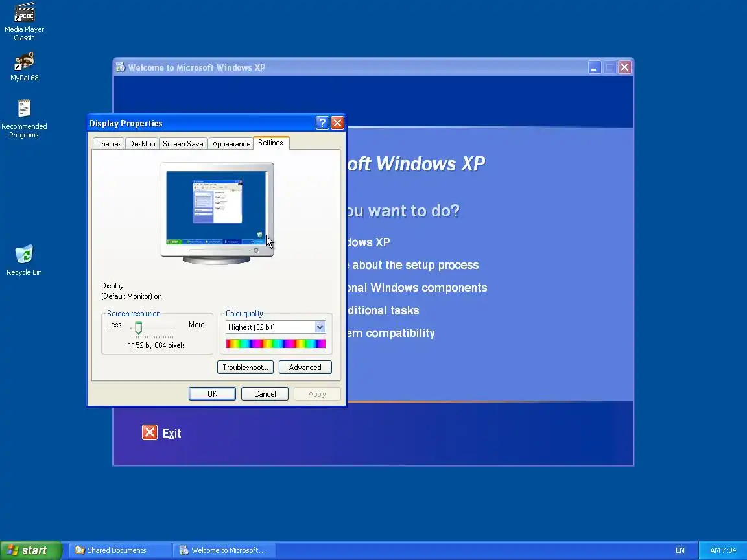
Task: Launch the MyPal 68 desktop shortcut
Action: pyautogui.click(x=24, y=67)
